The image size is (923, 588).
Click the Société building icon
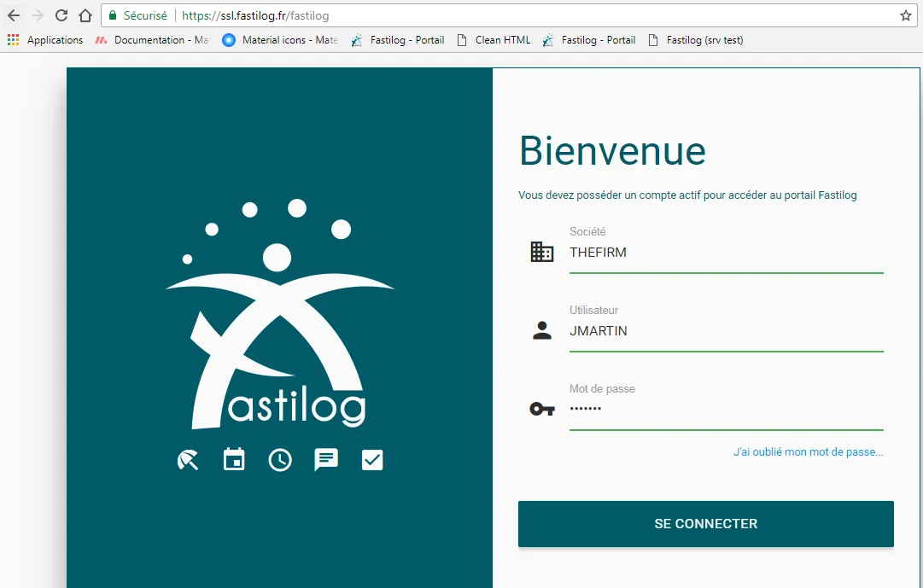coord(541,252)
